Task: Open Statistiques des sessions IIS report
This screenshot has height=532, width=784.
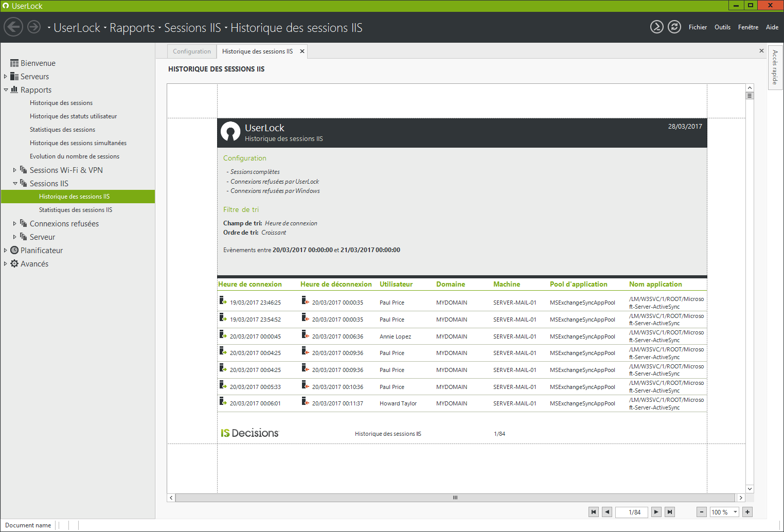Action: click(x=76, y=210)
